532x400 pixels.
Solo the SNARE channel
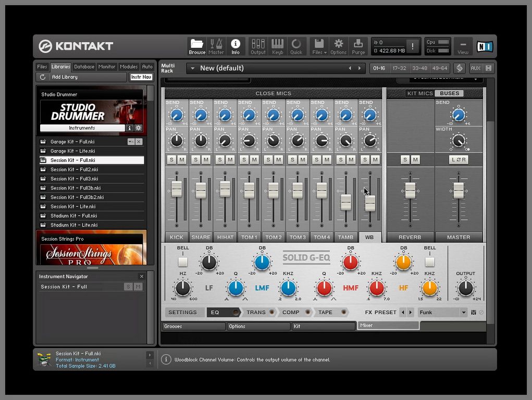pyautogui.click(x=196, y=160)
